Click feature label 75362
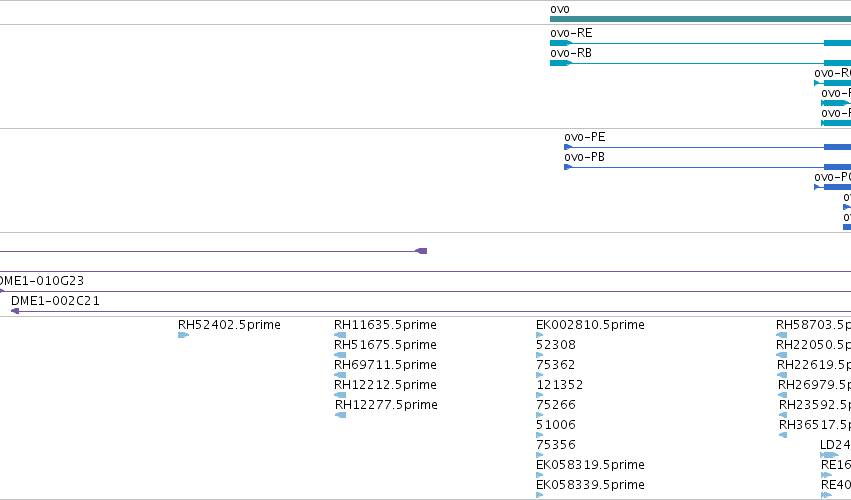 coord(555,365)
